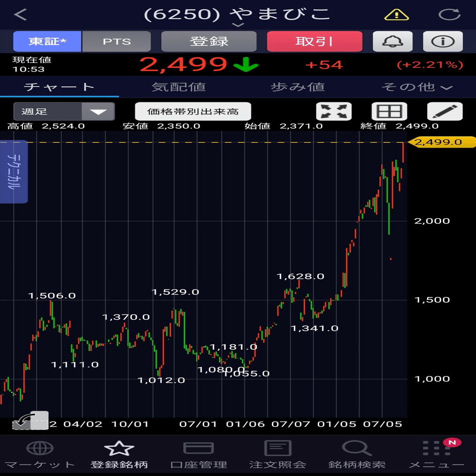Tap the 1,111.0 chart label

click(x=74, y=364)
